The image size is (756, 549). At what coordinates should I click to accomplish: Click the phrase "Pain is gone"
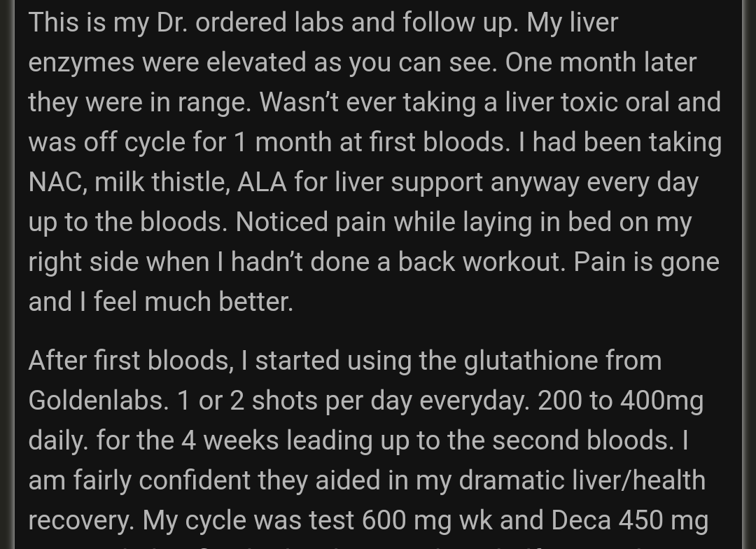[646, 262]
